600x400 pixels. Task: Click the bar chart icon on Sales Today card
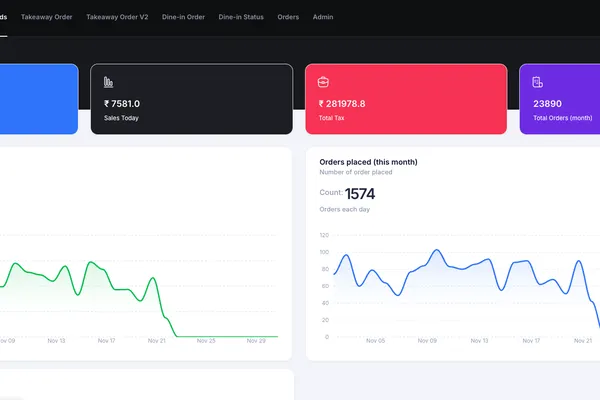click(x=109, y=82)
